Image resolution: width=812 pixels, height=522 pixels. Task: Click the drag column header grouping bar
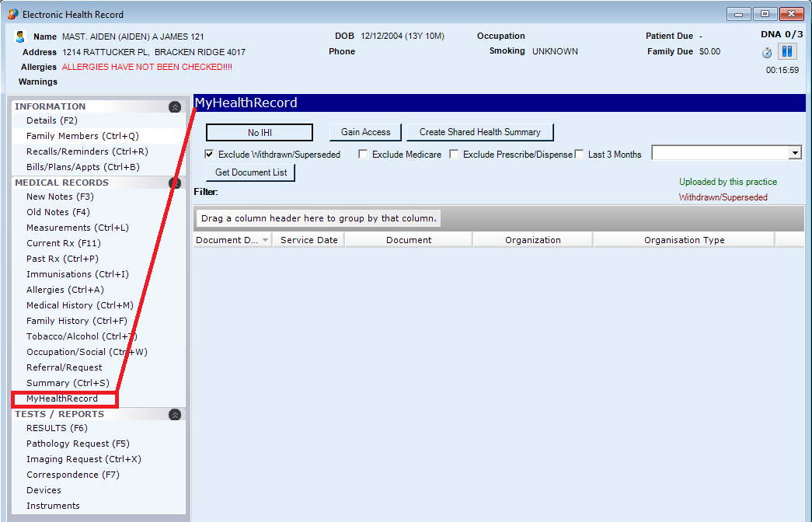pyautogui.click(x=499, y=218)
